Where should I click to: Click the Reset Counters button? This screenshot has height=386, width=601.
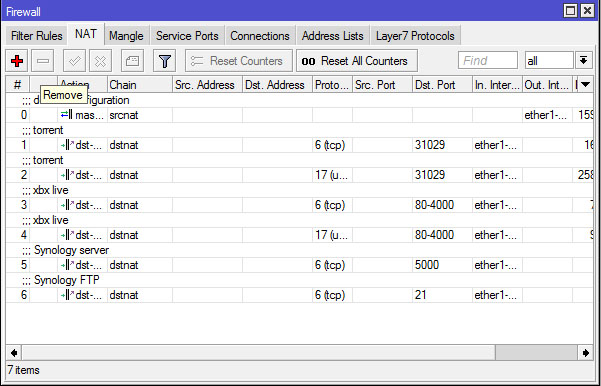(x=239, y=61)
